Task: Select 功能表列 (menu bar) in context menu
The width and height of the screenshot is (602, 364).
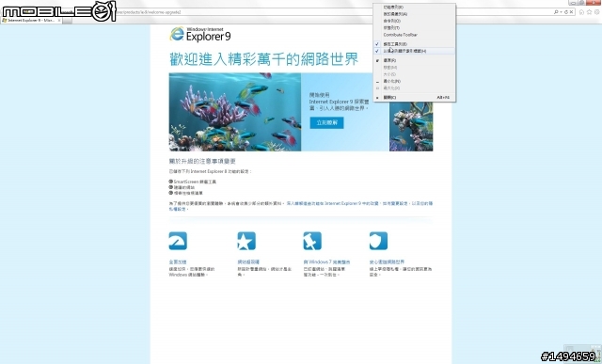Action: tap(415, 8)
